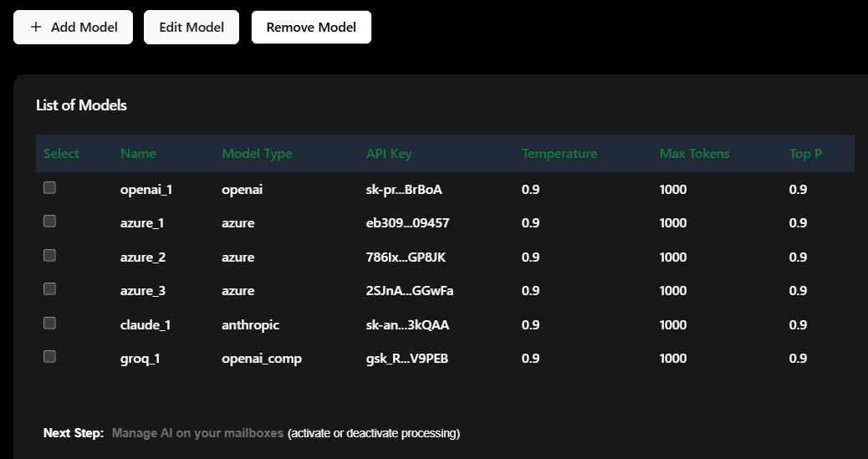Click the Top P column header

point(805,153)
